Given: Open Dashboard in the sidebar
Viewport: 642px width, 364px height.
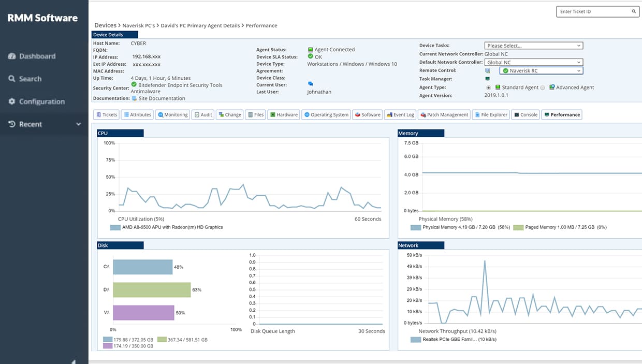Looking at the screenshot, I should [x=32, y=56].
